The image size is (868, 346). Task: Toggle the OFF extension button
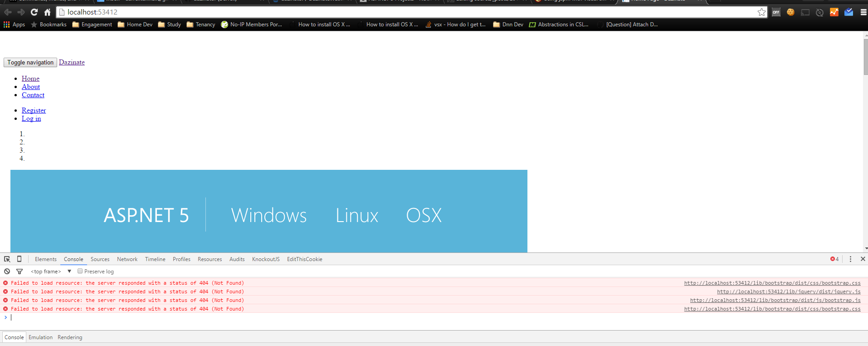click(x=776, y=12)
